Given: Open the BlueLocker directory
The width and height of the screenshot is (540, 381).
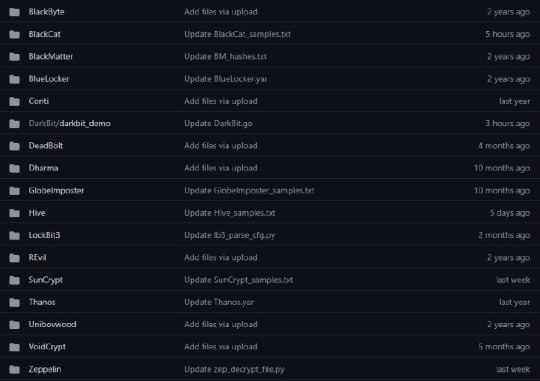Looking at the screenshot, I should [x=49, y=79].
